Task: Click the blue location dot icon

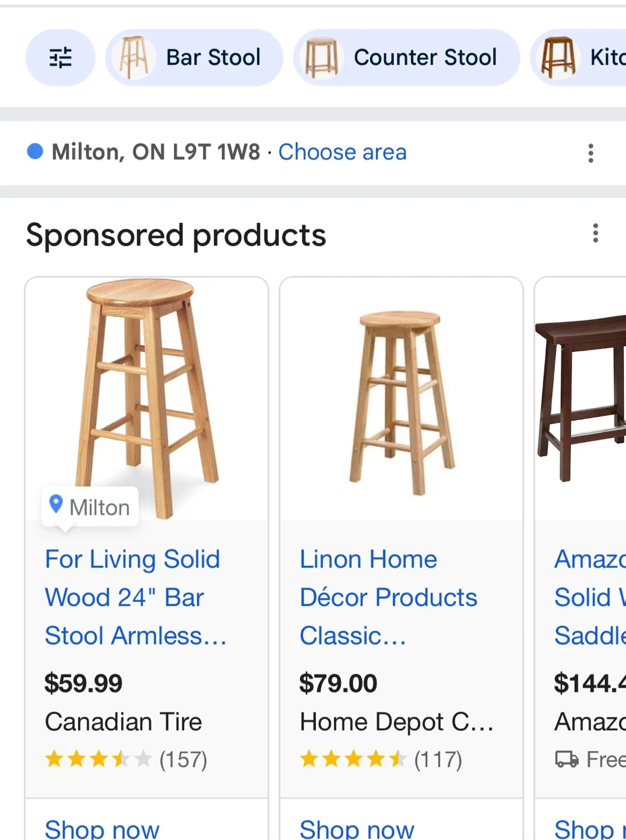Action: (x=35, y=152)
